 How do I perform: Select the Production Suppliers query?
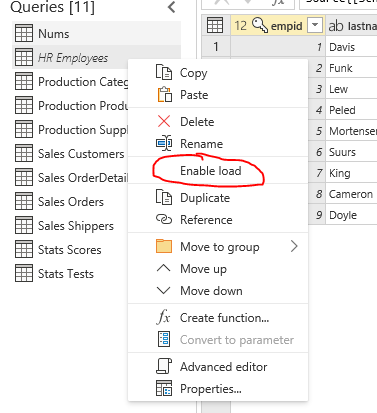(x=70, y=129)
